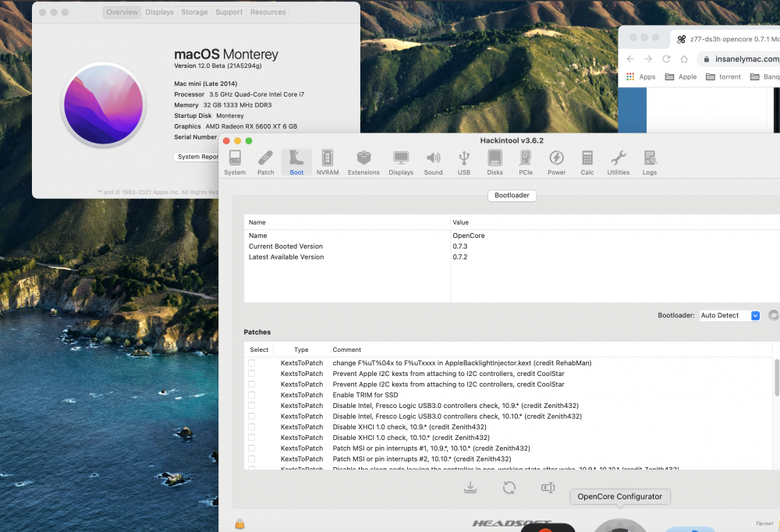Check the AppleBacklightInjector.kext patch checkbox

coord(252,363)
